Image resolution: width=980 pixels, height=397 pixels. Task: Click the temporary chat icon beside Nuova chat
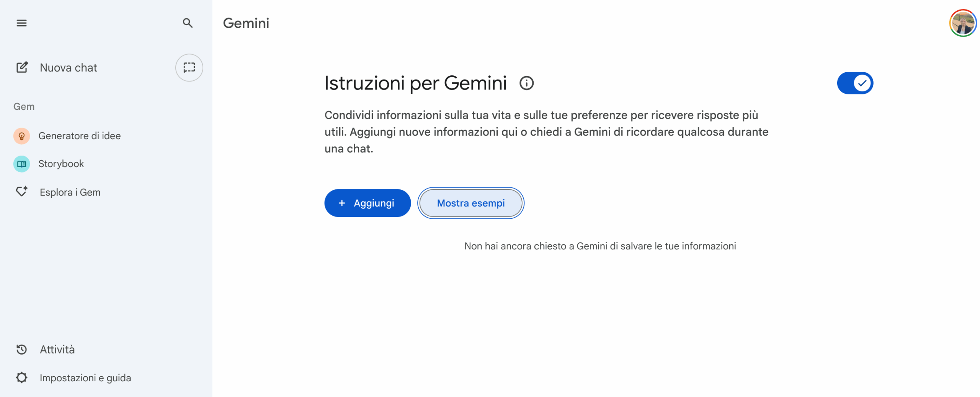189,67
